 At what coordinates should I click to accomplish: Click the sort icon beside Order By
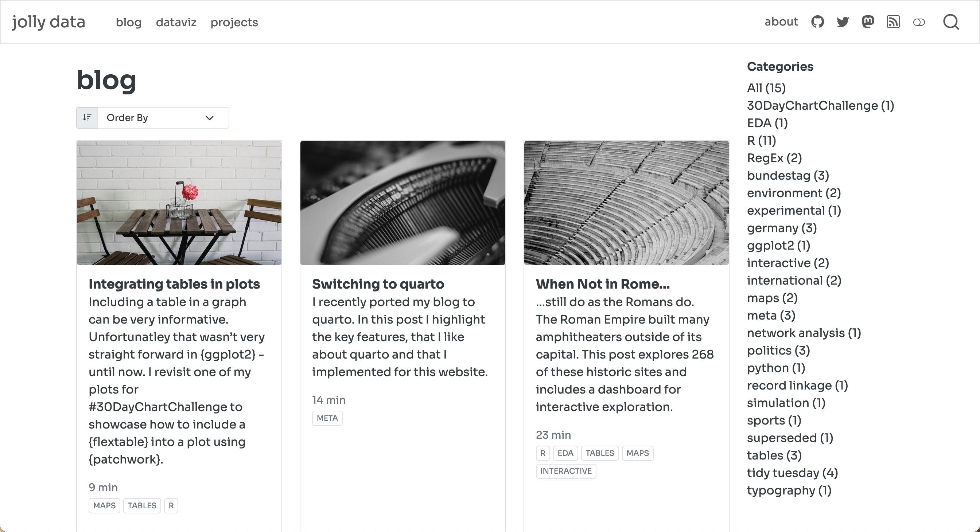87,117
